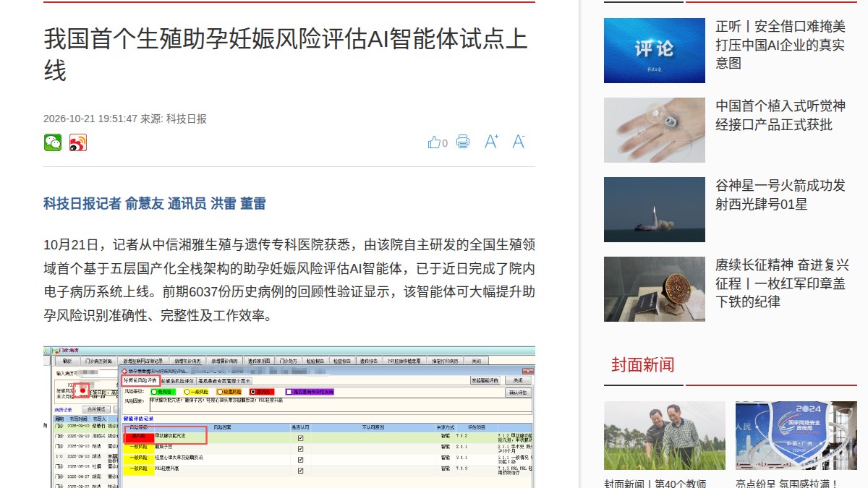Open the blue 评论 thumbnail in the sidebar
The width and height of the screenshot is (868, 488).
[655, 51]
